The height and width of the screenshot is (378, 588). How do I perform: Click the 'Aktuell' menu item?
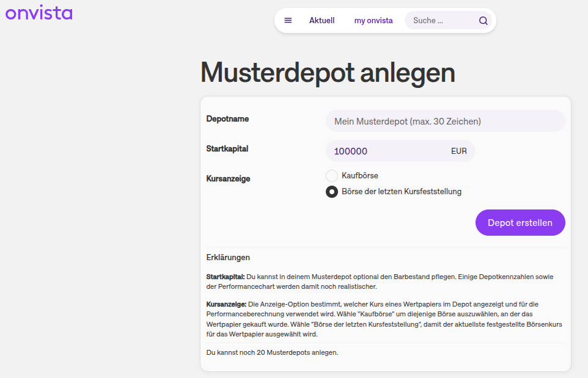pos(322,20)
